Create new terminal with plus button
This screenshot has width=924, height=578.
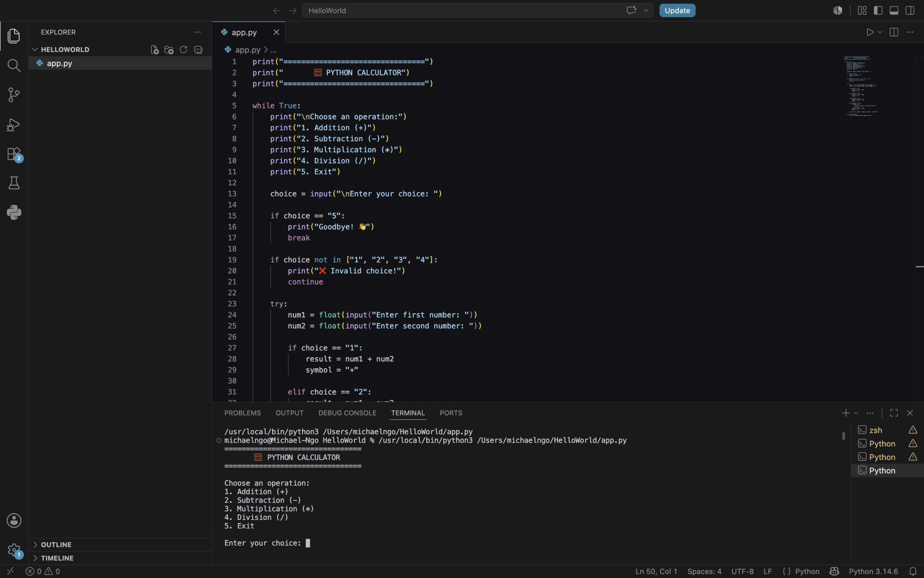coord(845,413)
